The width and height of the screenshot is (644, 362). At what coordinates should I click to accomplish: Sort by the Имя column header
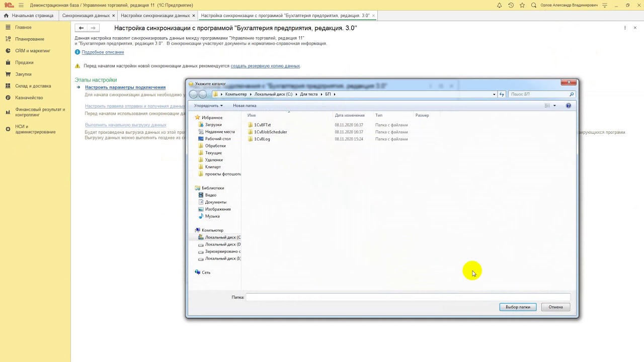[x=288, y=115]
